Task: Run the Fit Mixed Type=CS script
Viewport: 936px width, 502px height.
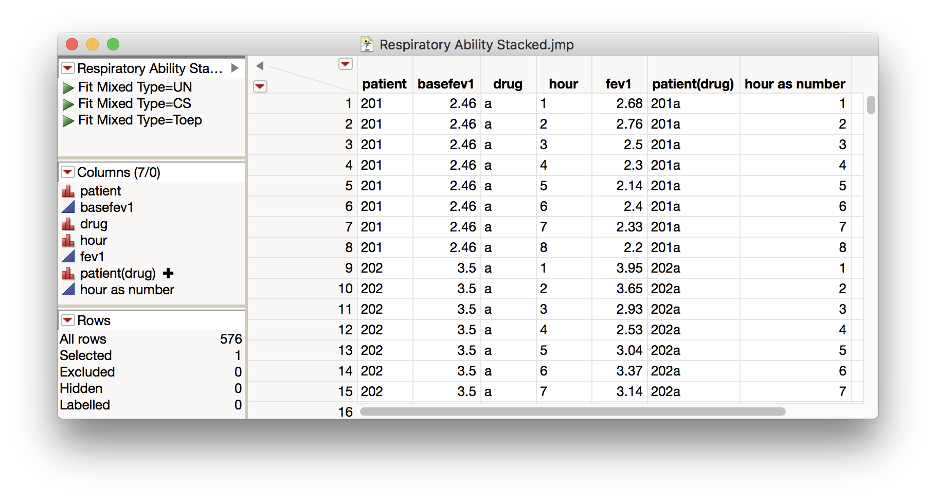Action: (x=68, y=104)
